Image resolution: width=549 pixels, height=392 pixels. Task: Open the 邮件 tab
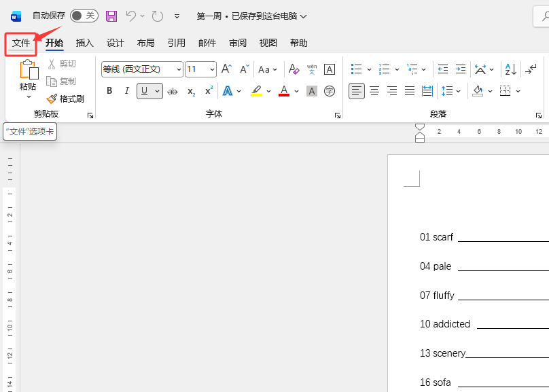207,43
